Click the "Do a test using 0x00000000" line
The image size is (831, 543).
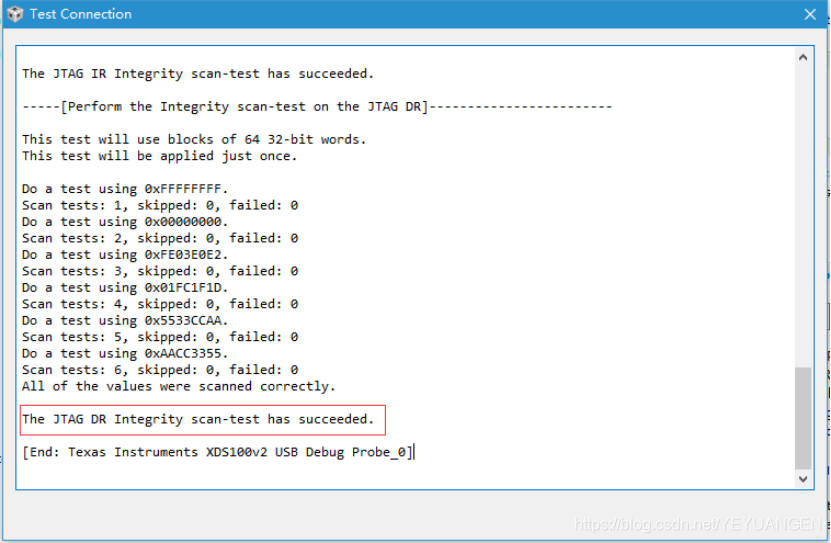click(125, 222)
